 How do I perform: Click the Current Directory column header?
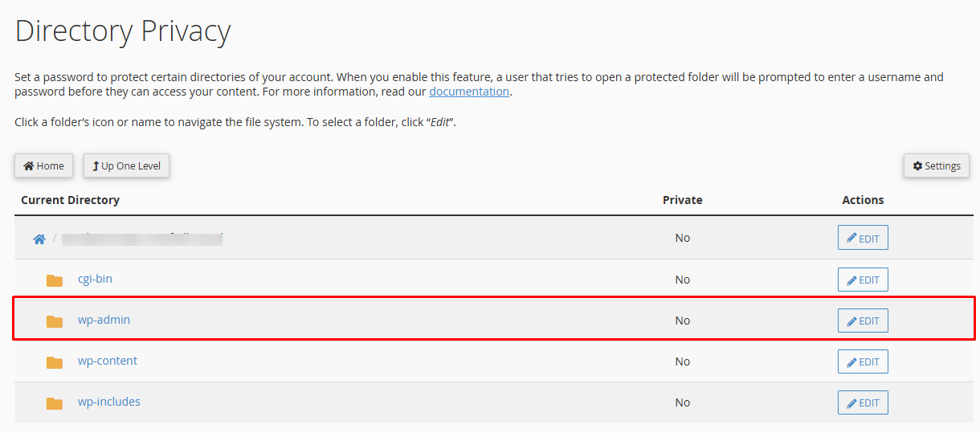click(x=71, y=200)
